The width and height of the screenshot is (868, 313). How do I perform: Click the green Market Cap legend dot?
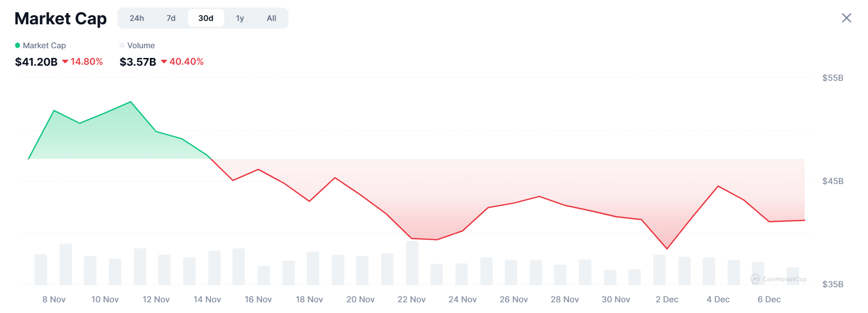[x=18, y=45]
